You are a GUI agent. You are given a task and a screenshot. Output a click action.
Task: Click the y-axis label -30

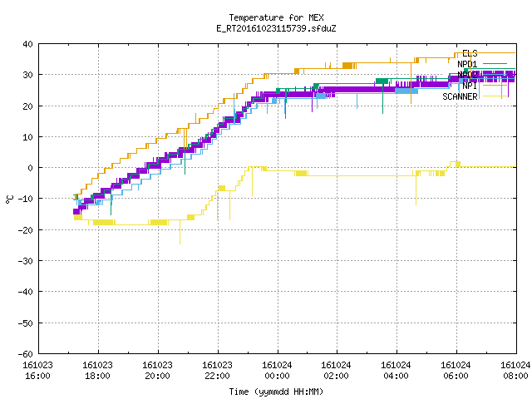26,261
